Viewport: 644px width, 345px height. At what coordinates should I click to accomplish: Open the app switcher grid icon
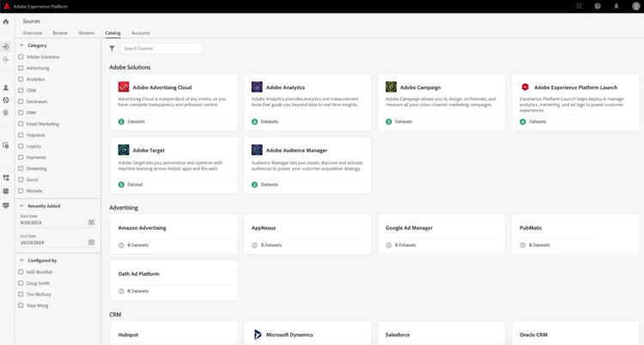tap(579, 6)
